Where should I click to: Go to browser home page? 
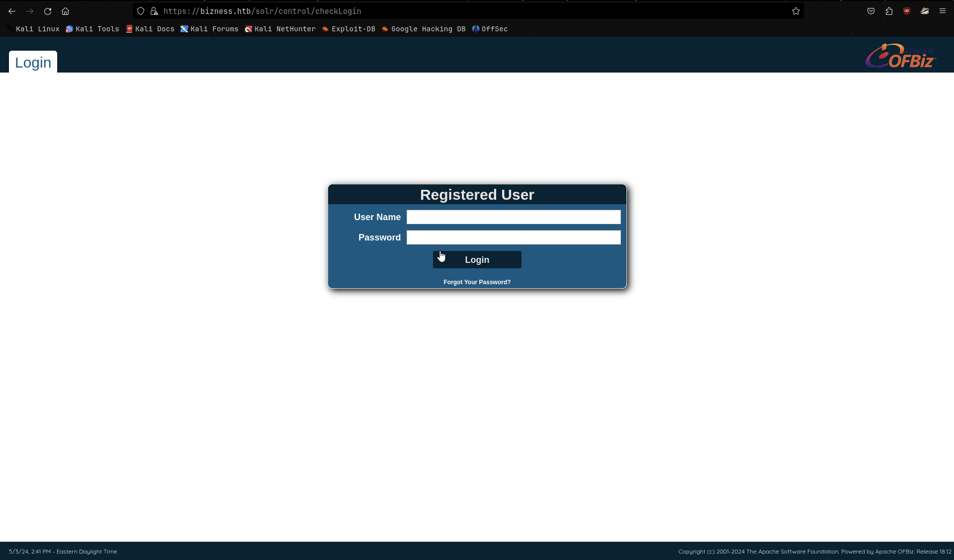click(x=65, y=11)
